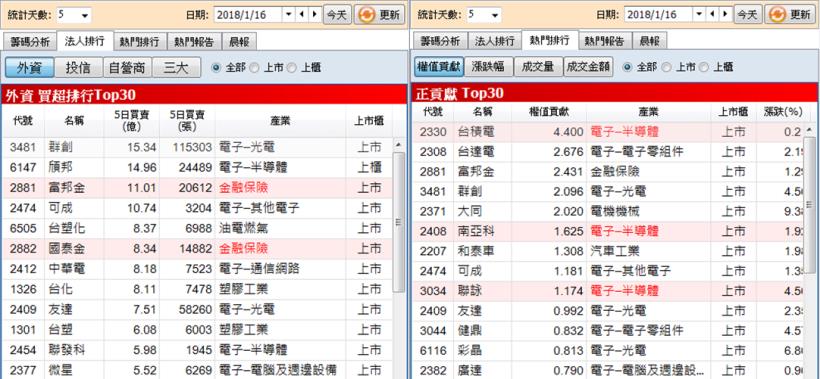This screenshot has height=379, width=820.
Task: Sort by 5日買賣(張) column header
Action: pyautogui.click(x=187, y=121)
